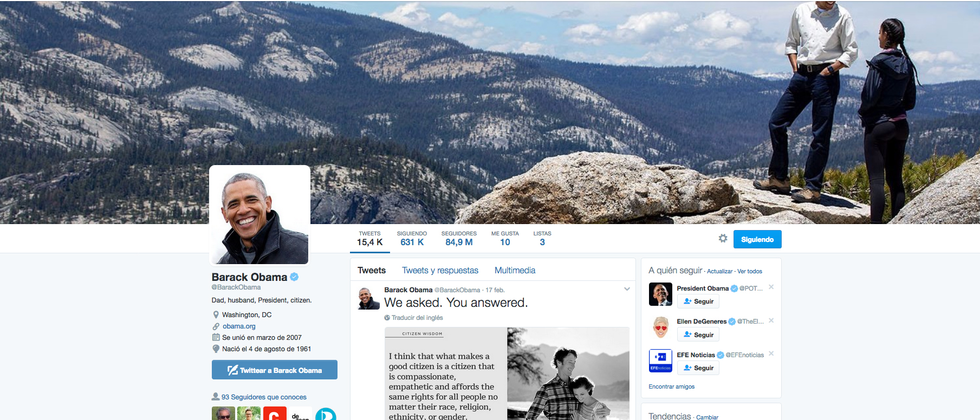Follow EFE Noticias with Seguir button
980x420 pixels.
coord(698,368)
